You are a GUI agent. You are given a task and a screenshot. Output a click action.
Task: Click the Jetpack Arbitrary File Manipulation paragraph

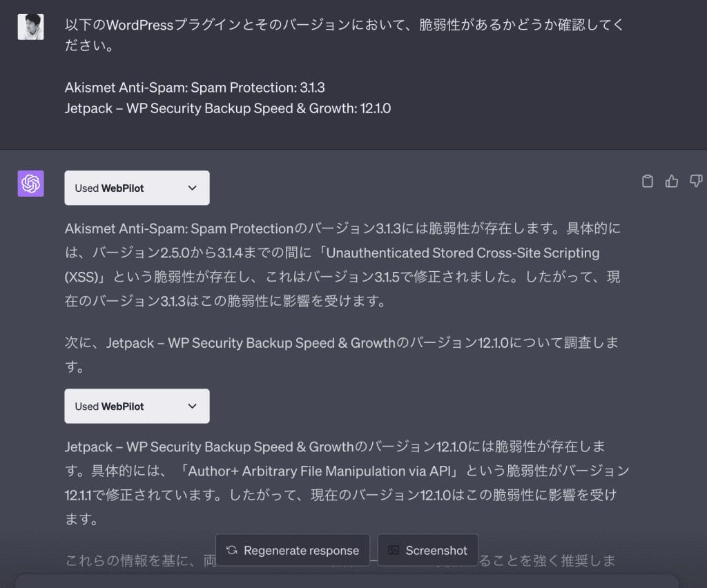click(x=347, y=482)
